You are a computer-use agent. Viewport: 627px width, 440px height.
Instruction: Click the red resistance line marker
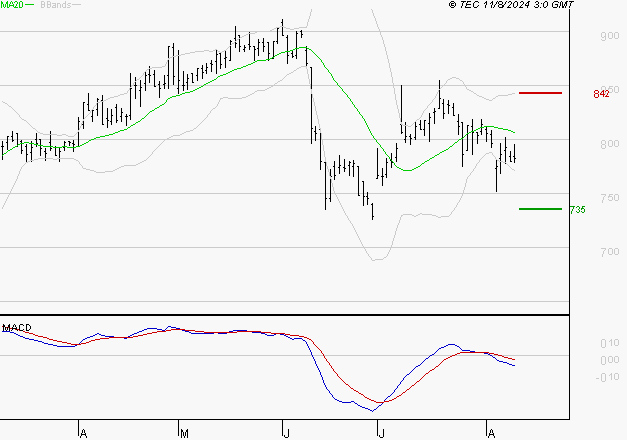click(x=540, y=93)
